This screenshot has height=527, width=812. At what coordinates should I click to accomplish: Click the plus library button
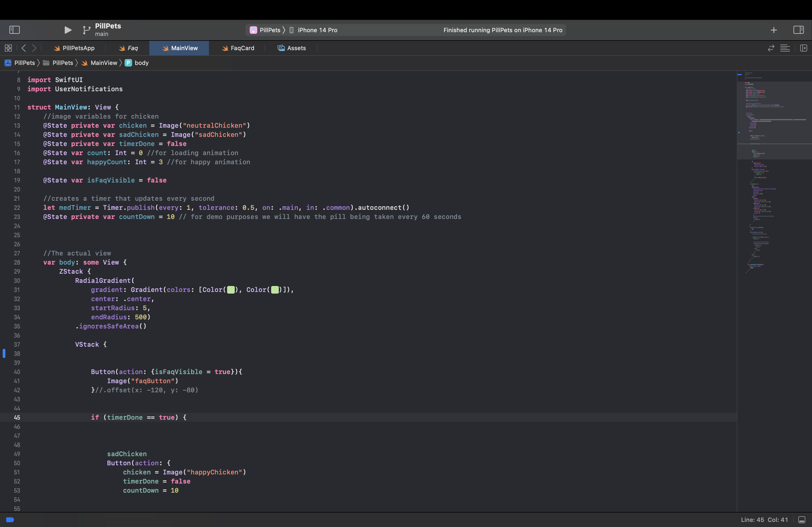[773, 30]
